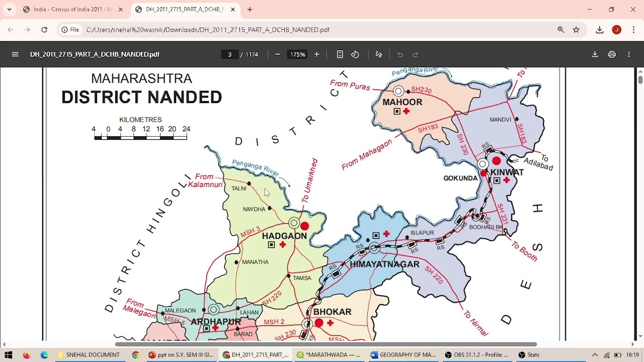Click the Penganga River label near Talni
The height and width of the screenshot is (362, 644).
[256, 167]
